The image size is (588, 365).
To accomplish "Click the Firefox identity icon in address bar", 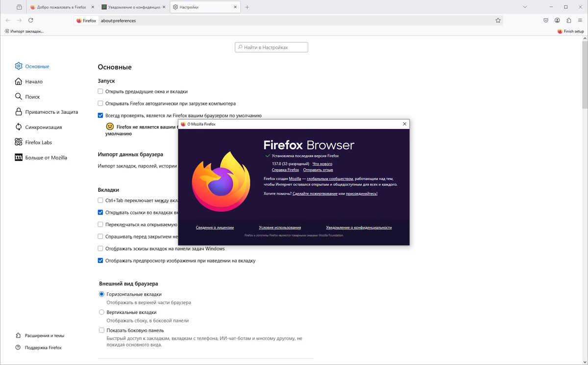I will tap(87, 21).
